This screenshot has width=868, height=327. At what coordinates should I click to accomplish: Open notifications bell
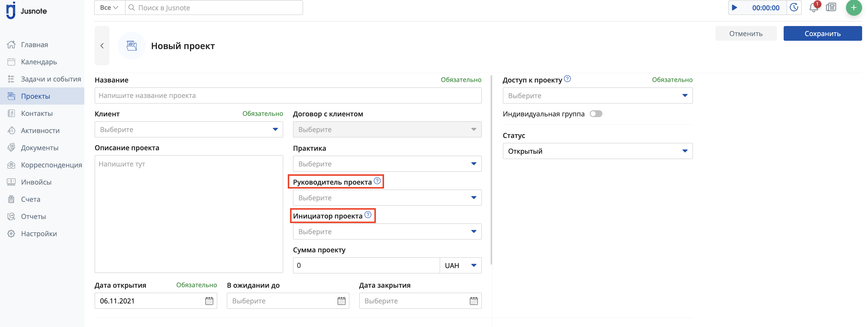(814, 7)
